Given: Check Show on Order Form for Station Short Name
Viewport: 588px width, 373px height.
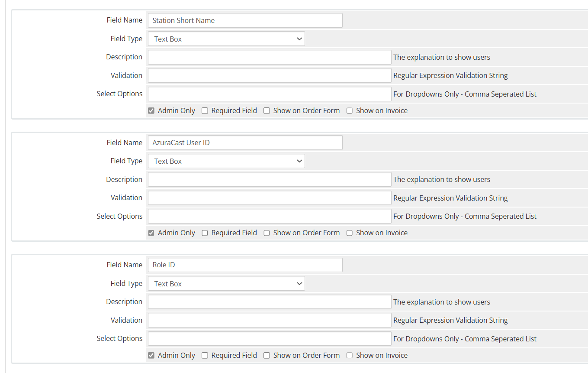Looking at the screenshot, I should click(267, 110).
